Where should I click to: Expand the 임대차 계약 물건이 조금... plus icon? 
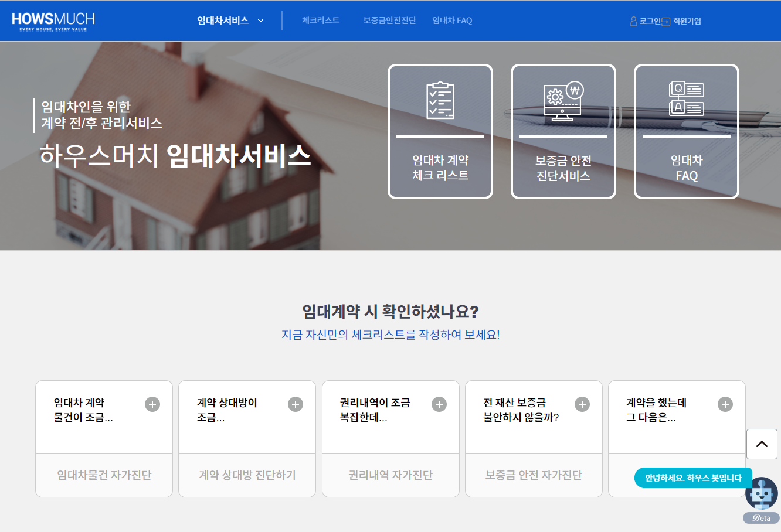point(152,404)
